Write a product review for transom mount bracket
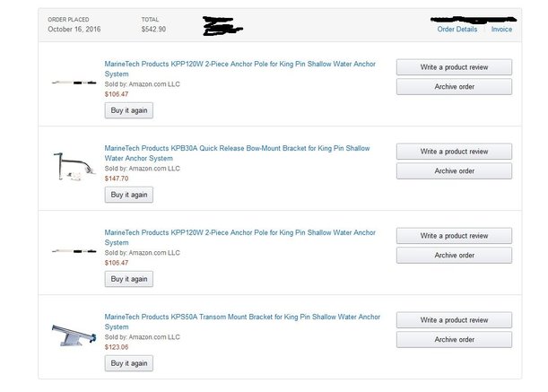The image size is (548, 392). pyautogui.click(x=454, y=320)
